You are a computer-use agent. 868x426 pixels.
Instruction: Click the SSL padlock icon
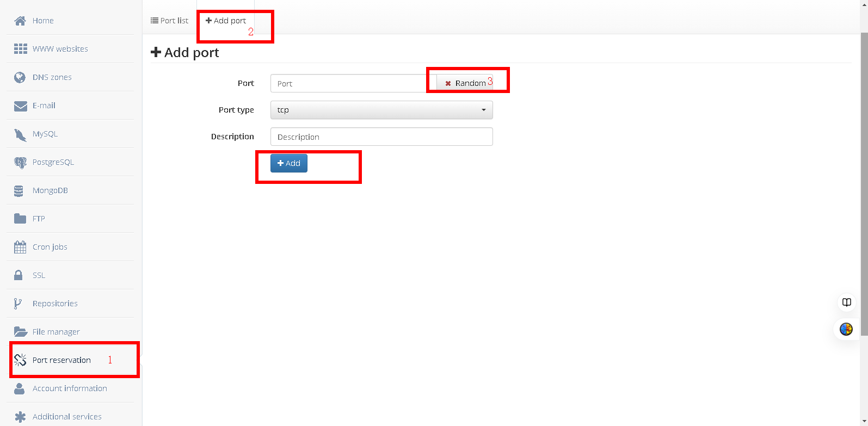19,275
